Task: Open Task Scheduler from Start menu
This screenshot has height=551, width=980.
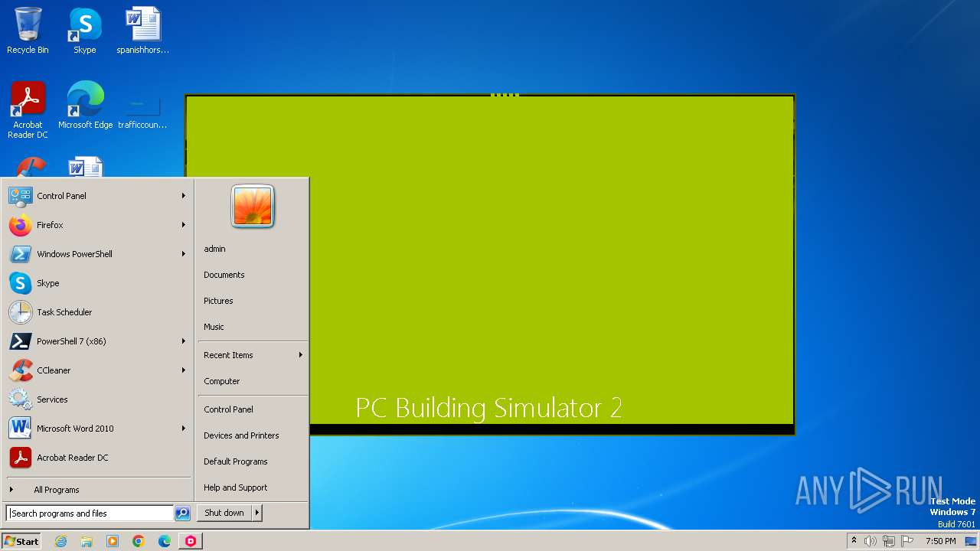Action: (97, 312)
